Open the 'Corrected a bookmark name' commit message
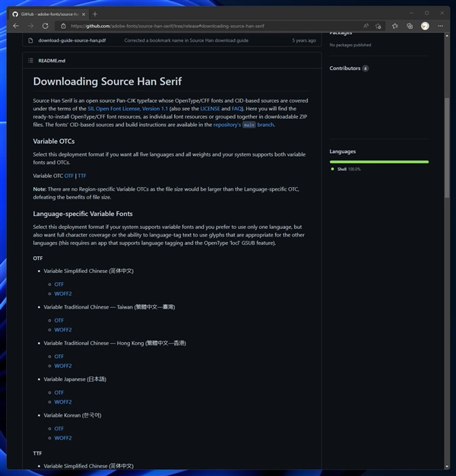Viewport: 456px width, 476px height. click(186, 40)
